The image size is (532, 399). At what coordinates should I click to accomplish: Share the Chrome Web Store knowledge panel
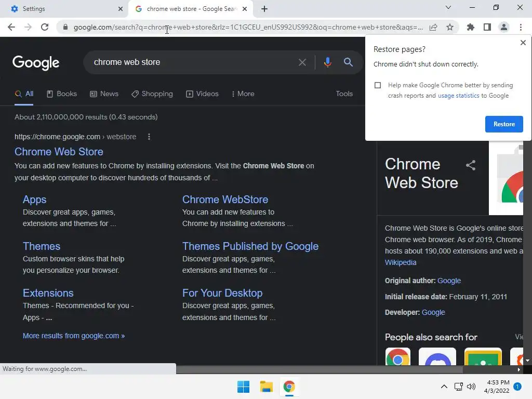point(471,165)
